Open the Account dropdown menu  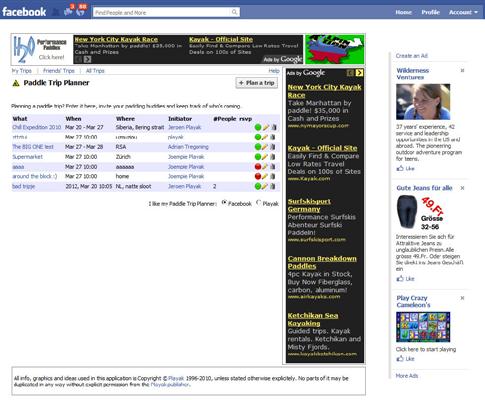pos(463,12)
